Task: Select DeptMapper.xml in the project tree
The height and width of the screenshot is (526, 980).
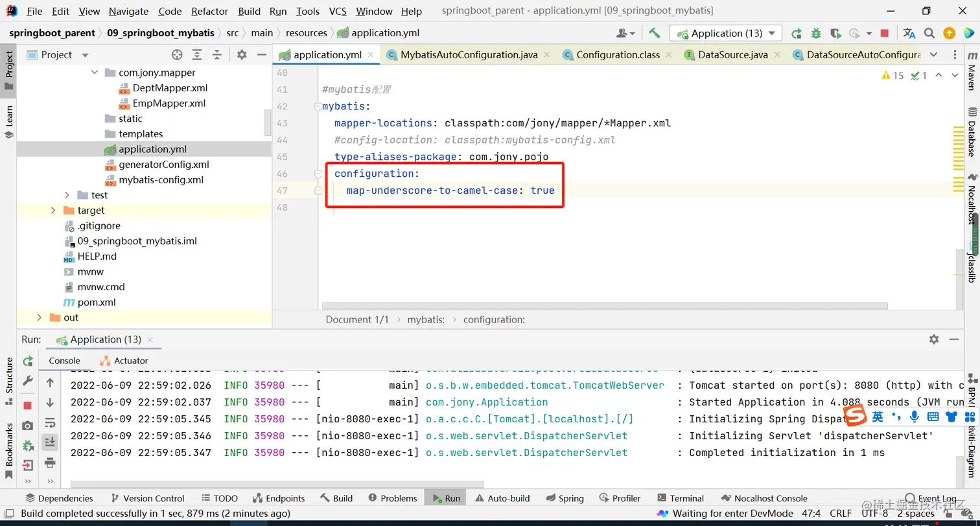Action: point(170,88)
